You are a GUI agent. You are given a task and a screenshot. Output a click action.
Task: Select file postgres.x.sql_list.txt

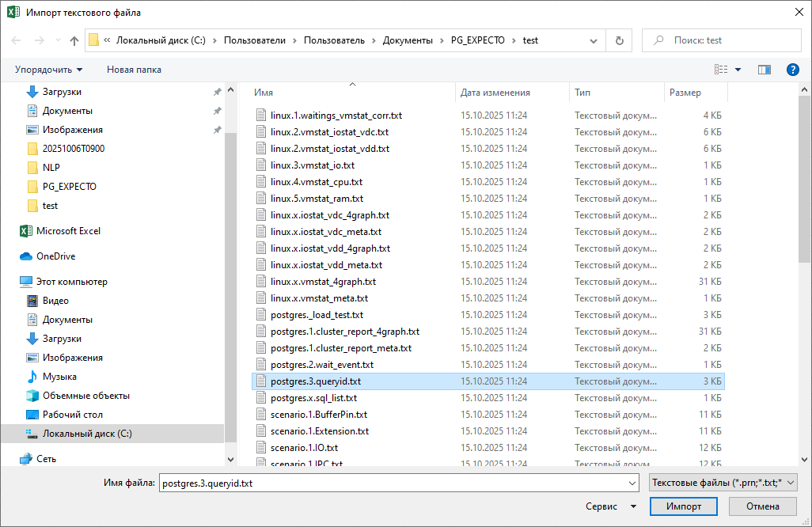coord(314,397)
